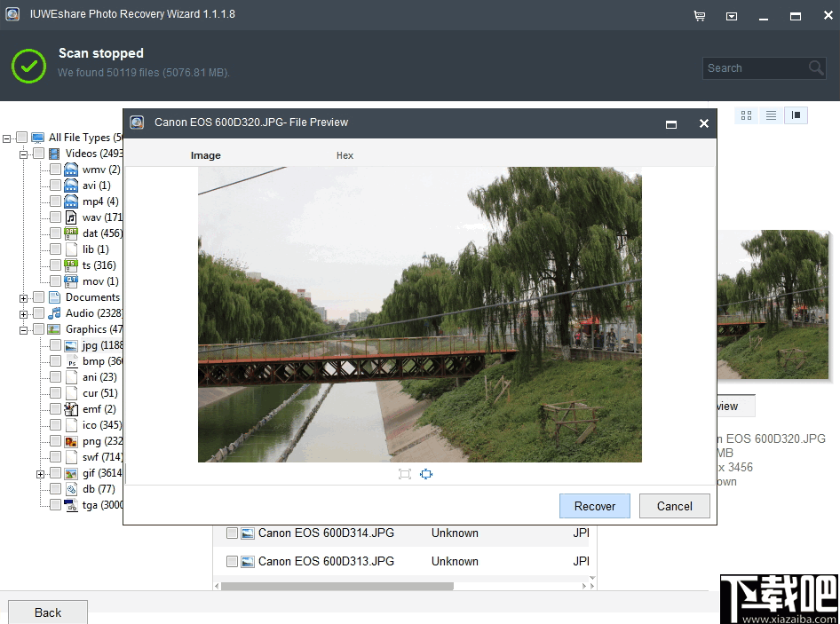Open the shopping cart purchase icon
Screen dimensions: 840x624
tap(700, 15)
